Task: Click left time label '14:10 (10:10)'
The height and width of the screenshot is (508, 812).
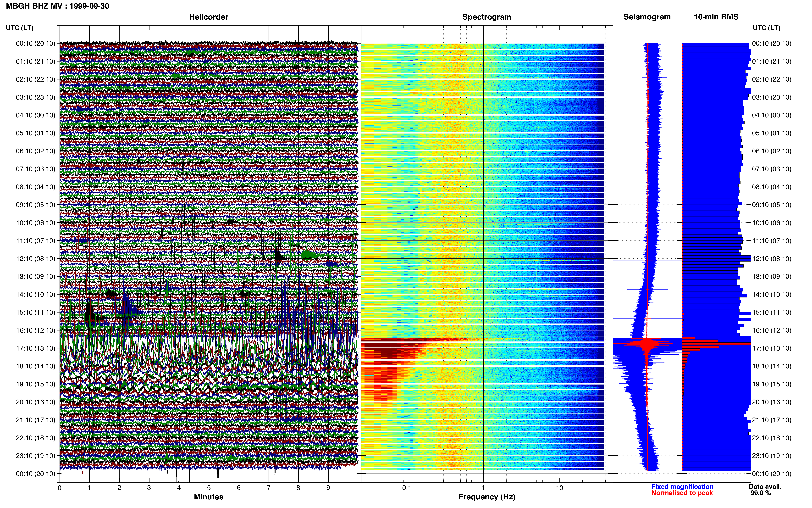Action: (x=36, y=294)
